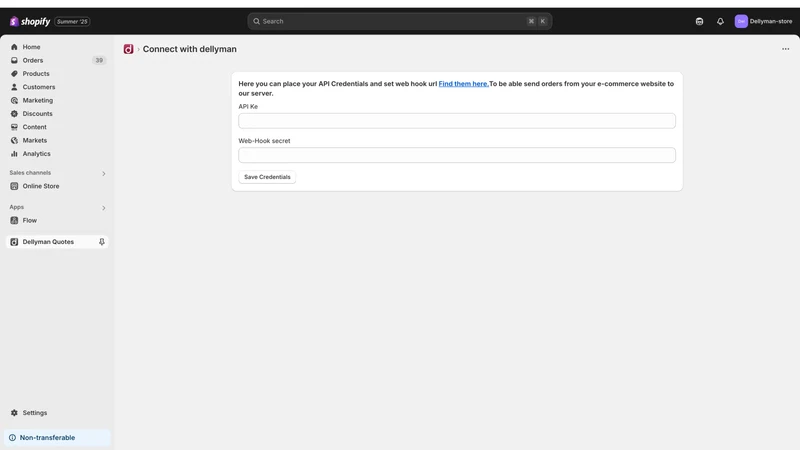Click the Settings gear icon
The width and height of the screenshot is (800, 450).
point(14,413)
